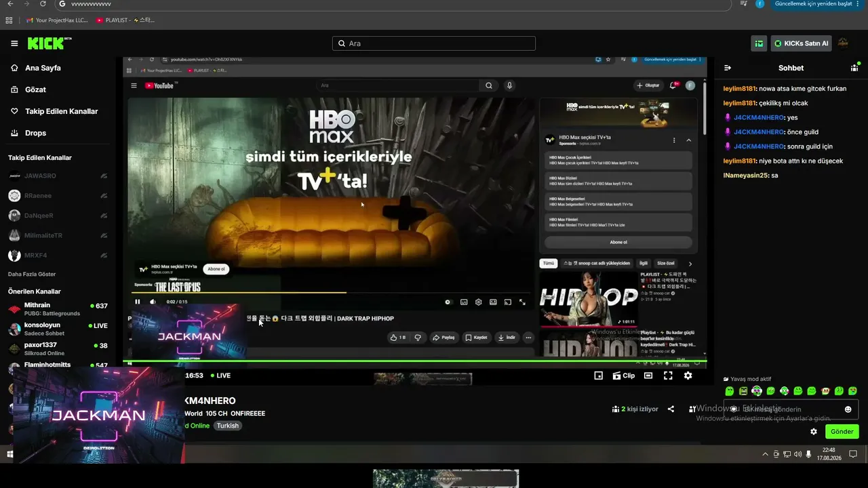This screenshot has width=868, height=488.
Task: Toggle YouTube autoplay switch
Action: click(448, 302)
